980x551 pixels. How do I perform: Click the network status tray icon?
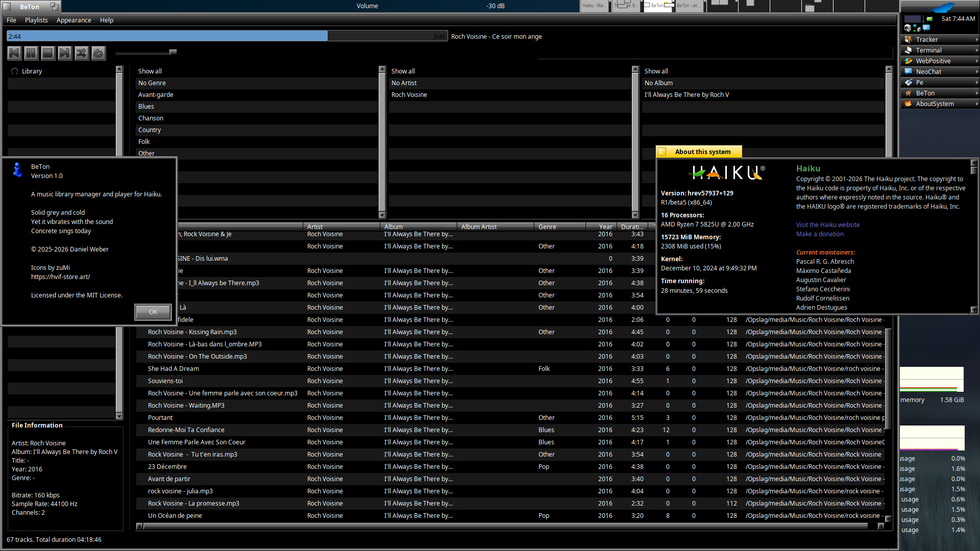[x=917, y=28]
